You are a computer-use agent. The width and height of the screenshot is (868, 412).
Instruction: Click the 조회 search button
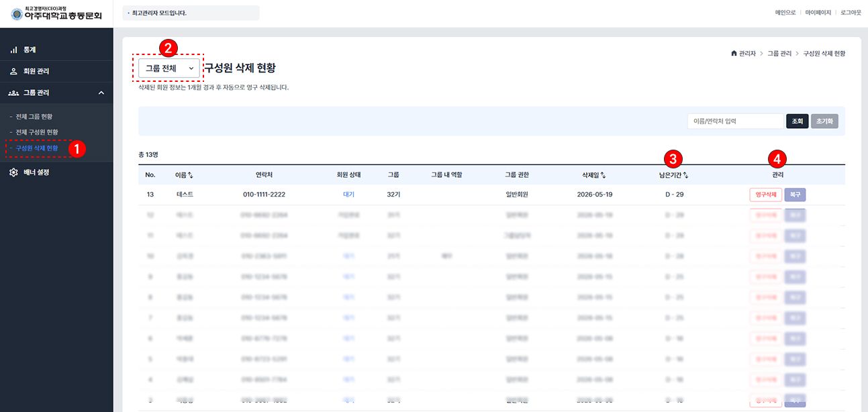point(797,121)
